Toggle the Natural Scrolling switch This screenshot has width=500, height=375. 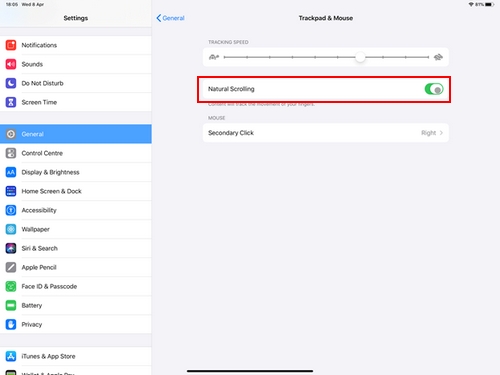pos(434,89)
